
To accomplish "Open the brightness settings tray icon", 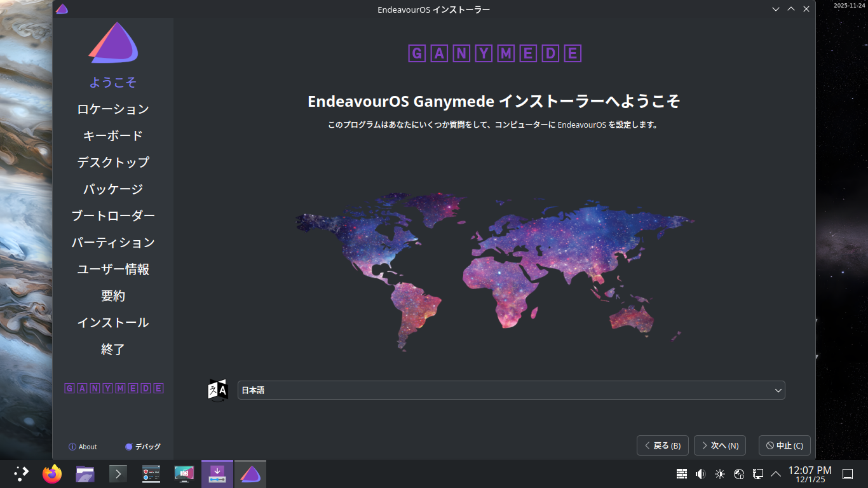I will coord(720,473).
